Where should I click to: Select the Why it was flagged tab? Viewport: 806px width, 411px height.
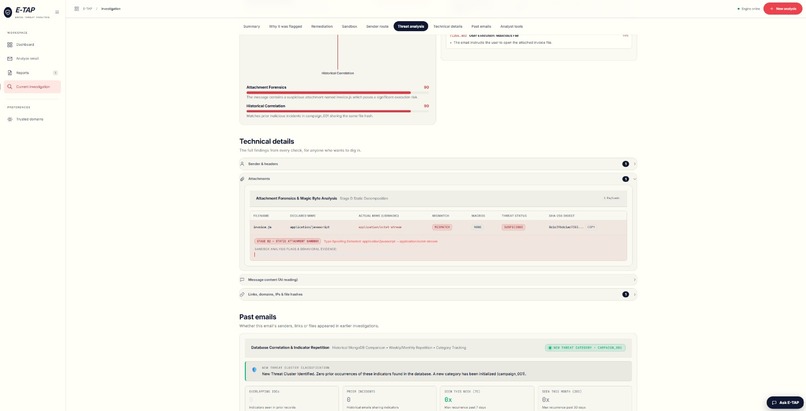point(285,26)
